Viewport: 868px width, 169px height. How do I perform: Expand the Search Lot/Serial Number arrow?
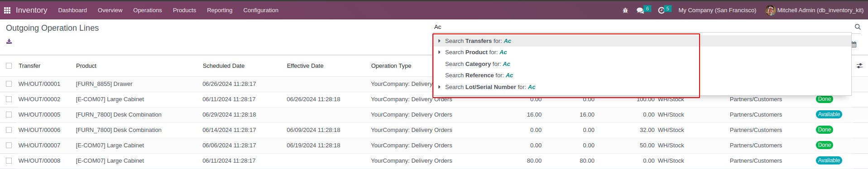(439, 87)
